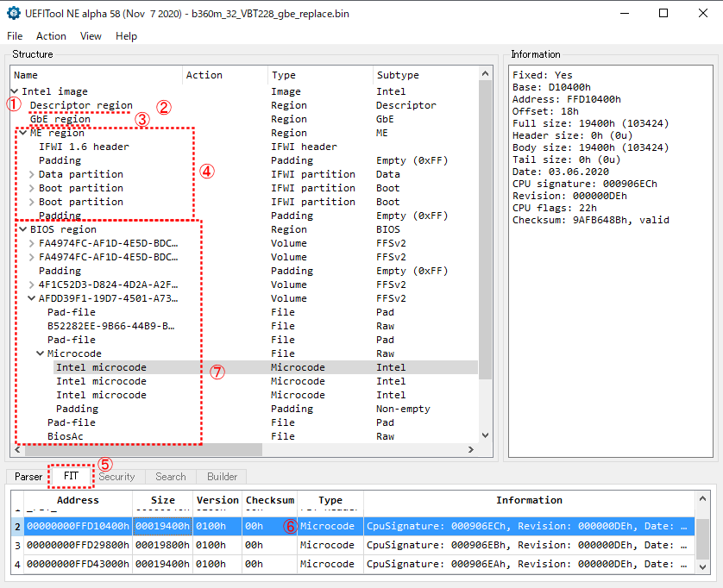The width and height of the screenshot is (723, 588).
Task: Collapse the Microcode file node
Action: (41, 353)
